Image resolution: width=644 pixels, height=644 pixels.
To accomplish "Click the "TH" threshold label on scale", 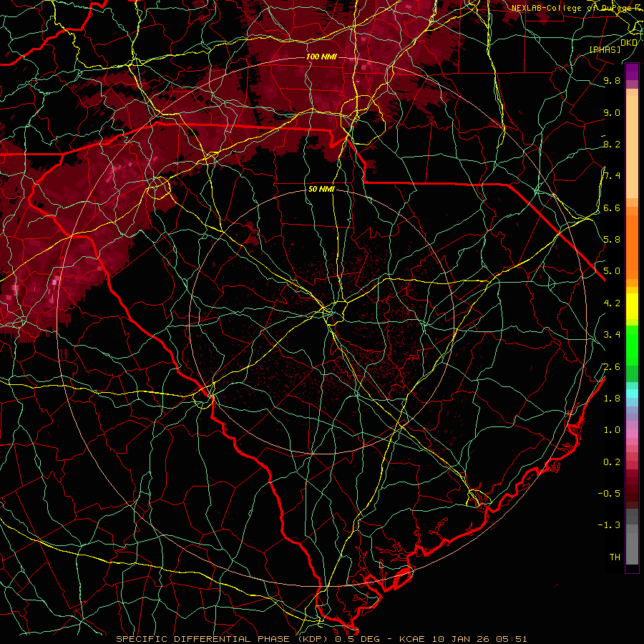I will pos(615,557).
